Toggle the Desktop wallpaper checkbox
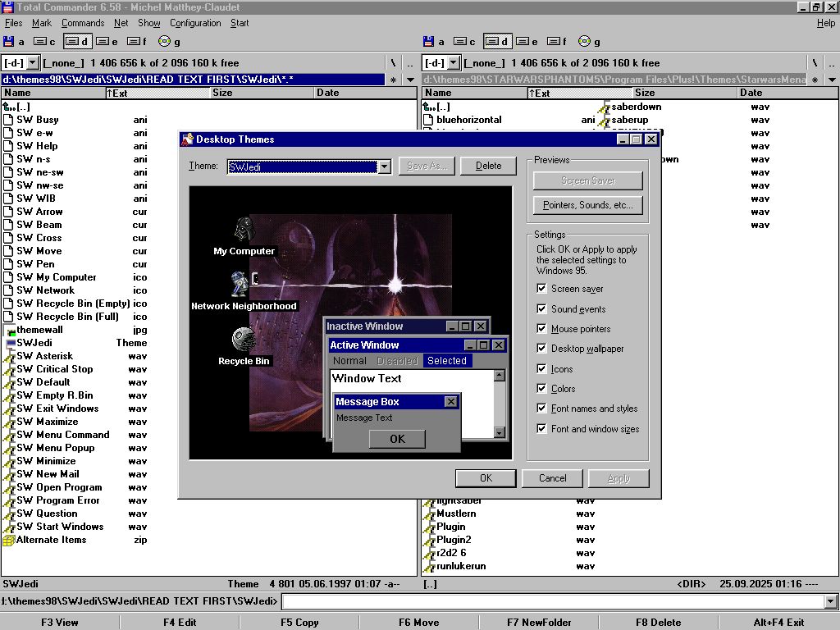 (x=541, y=349)
